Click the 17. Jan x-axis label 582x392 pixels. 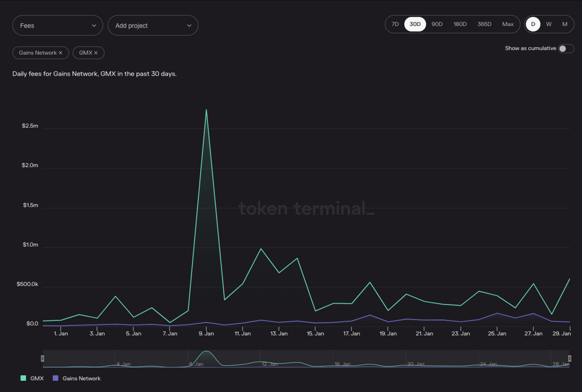point(351,333)
